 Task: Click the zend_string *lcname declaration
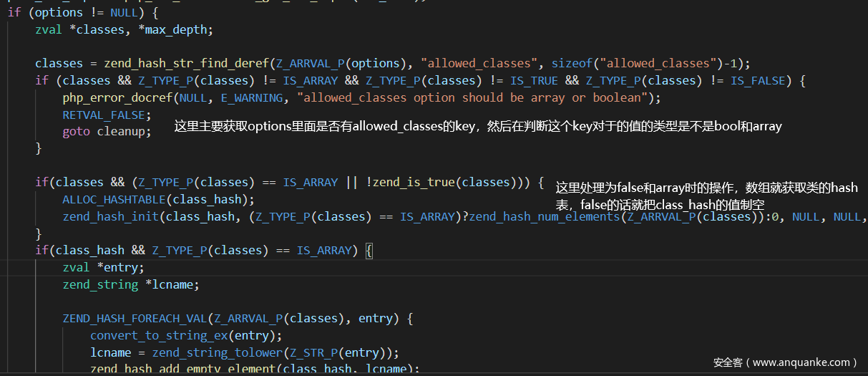(130, 284)
